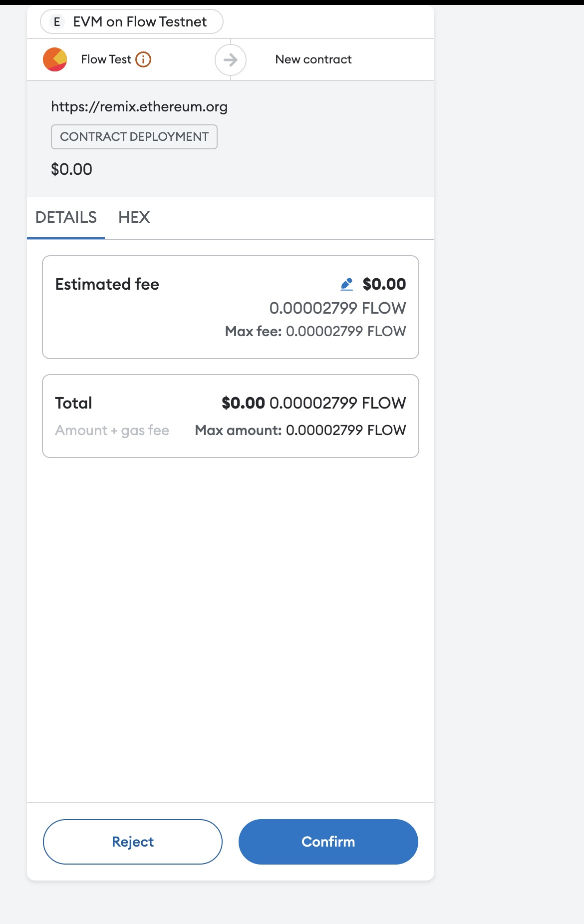Switch to the HEX tab
The height and width of the screenshot is (924, 584).
point(134,217)
